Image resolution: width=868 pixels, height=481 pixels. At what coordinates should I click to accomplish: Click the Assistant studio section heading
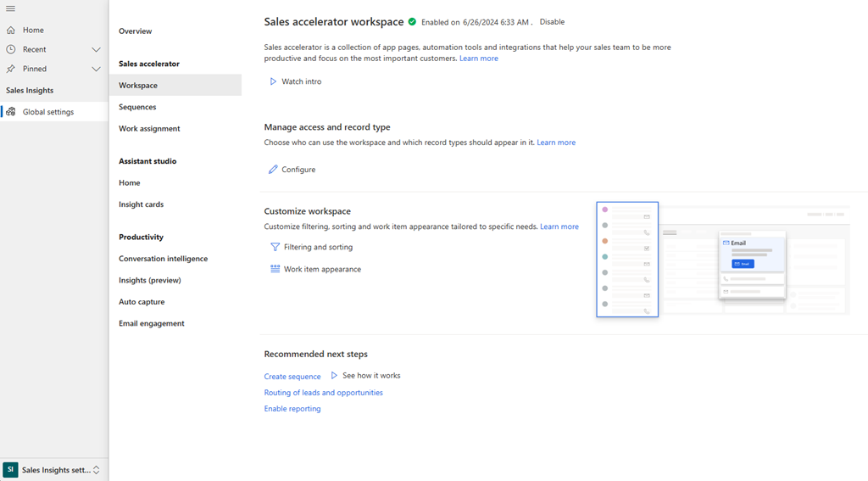click(147, 161)
